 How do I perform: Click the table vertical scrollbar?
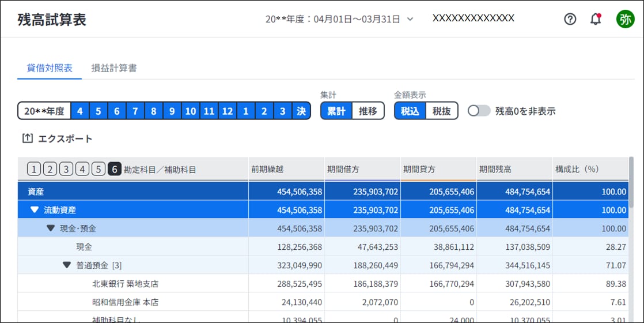coord(631,182)
